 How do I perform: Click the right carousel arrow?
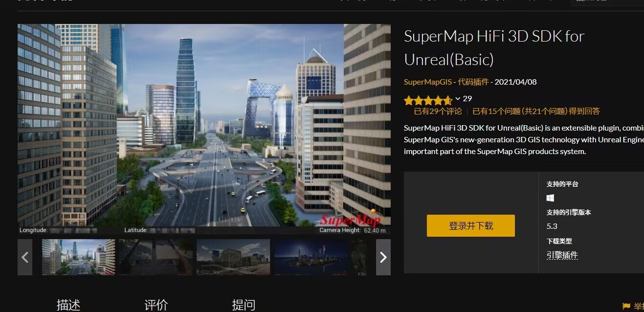(383, 257)
